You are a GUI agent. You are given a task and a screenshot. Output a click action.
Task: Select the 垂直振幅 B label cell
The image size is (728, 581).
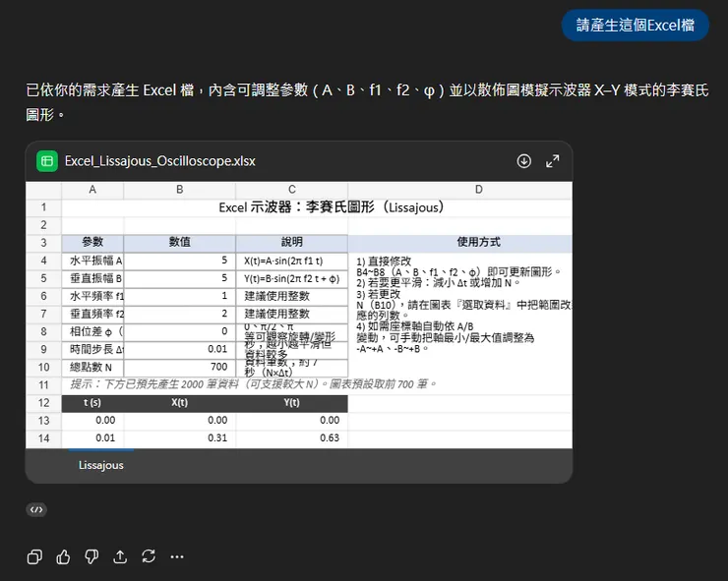92,278
